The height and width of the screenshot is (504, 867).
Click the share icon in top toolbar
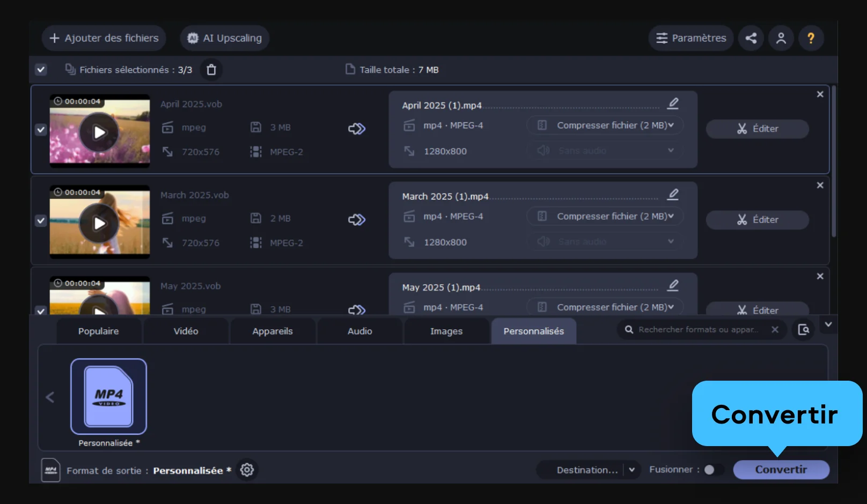[751, 38]
